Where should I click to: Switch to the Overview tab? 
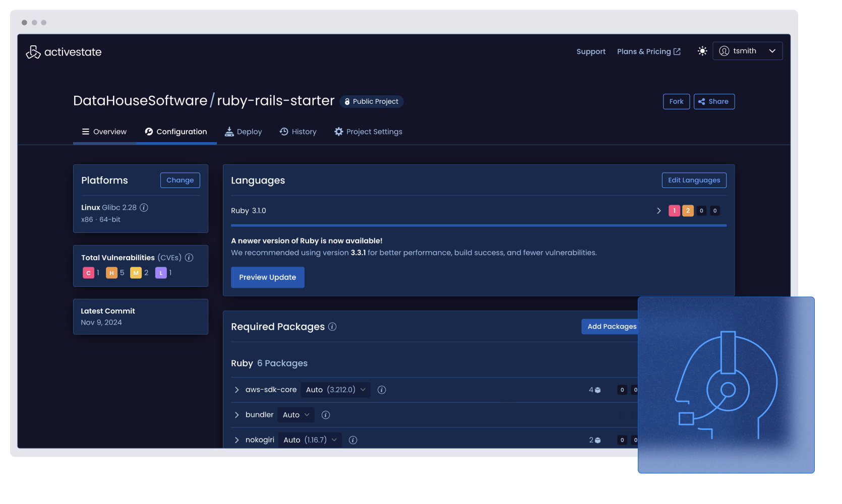point(104,132)
